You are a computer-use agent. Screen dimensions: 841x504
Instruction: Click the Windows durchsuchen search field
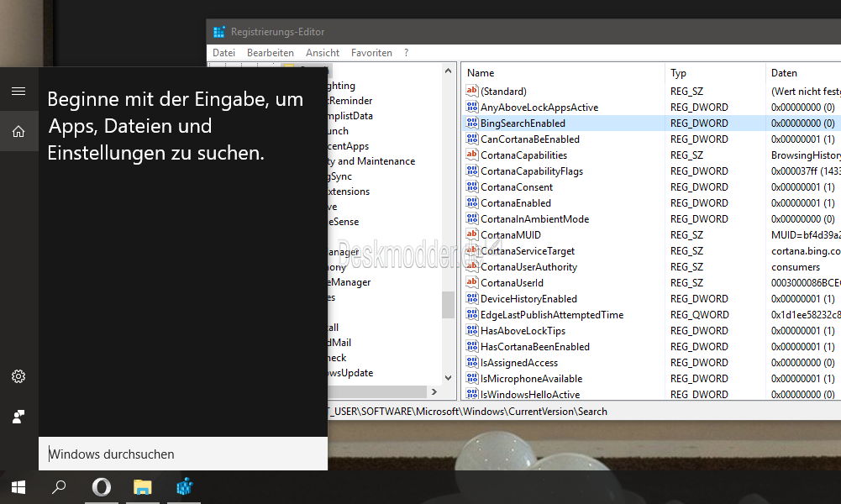(183, 454)
